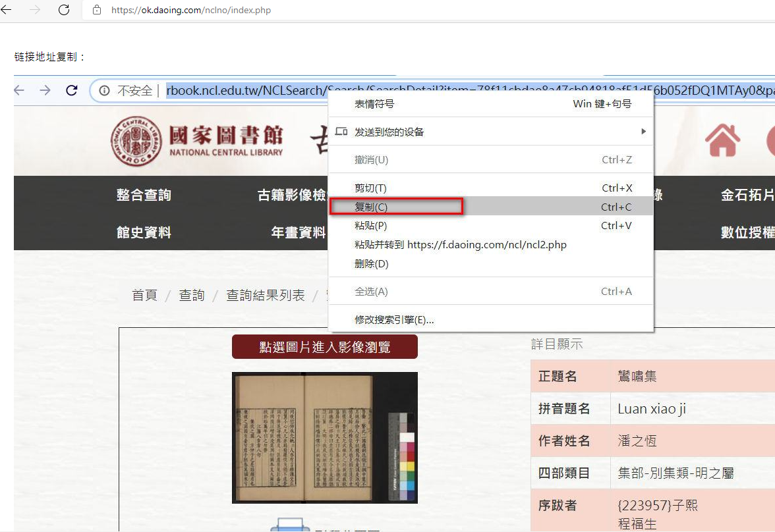This screenshot has height=532, width=775.
Task: Pick 表情符号 from the context menu
Action: tap(374, 104)
